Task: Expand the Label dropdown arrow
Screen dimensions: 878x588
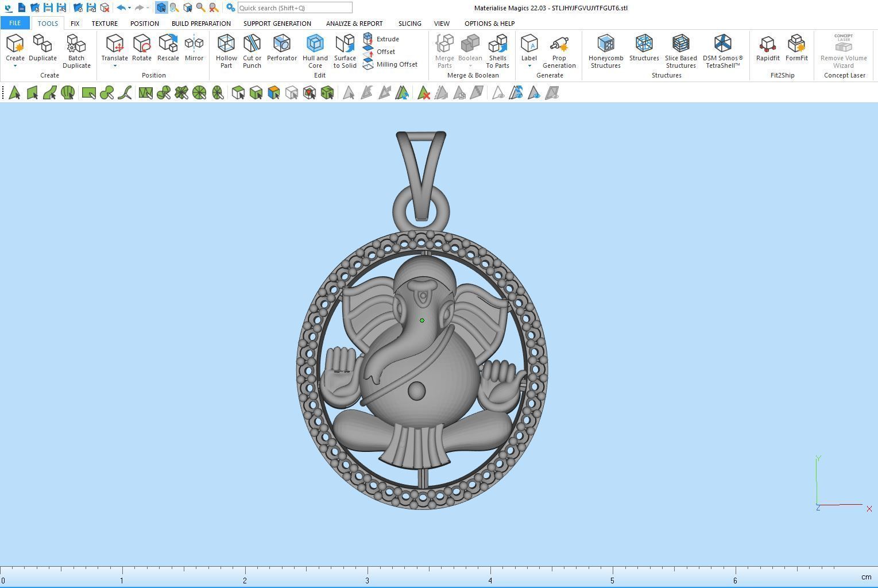Action: (x=529, y=66)
